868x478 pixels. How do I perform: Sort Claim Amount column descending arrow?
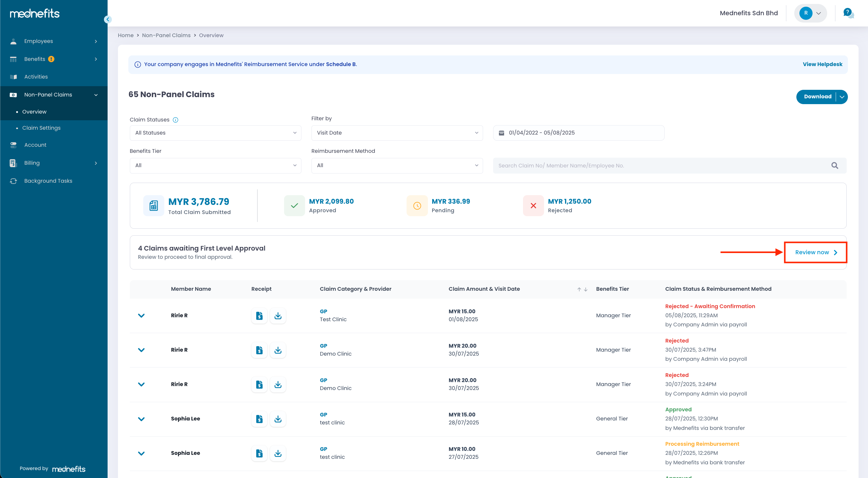(586, 289)
